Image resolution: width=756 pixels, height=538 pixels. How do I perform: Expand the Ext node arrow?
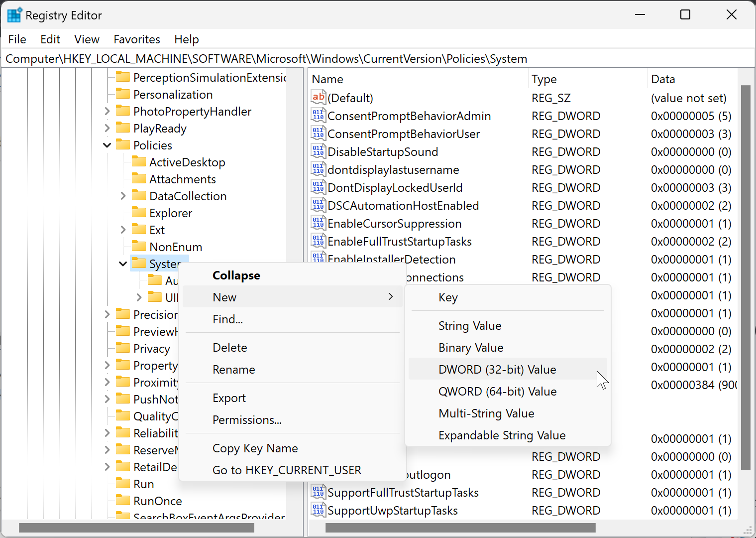[x=123, y=230]
